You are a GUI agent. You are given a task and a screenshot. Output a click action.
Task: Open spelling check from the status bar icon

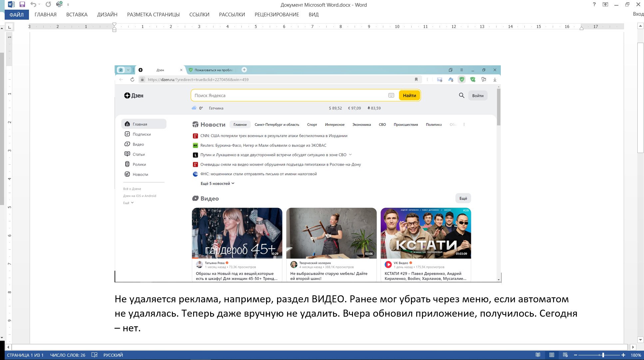(95, 355)
